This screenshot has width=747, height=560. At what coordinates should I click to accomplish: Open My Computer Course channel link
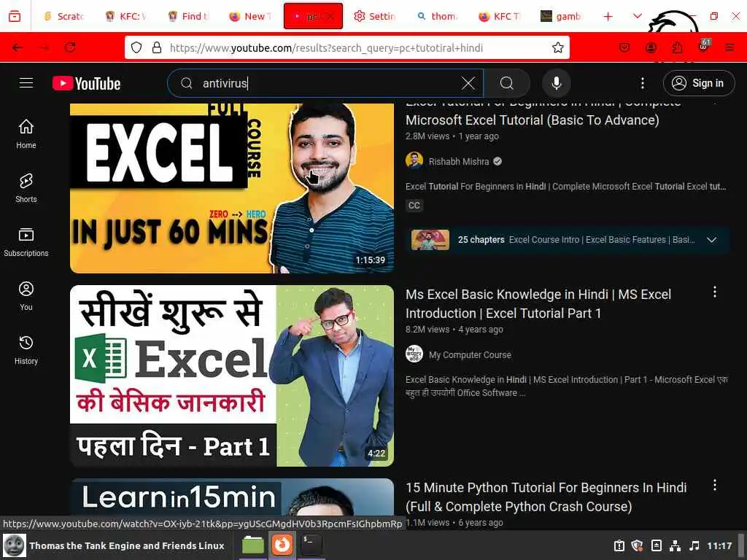470,355
